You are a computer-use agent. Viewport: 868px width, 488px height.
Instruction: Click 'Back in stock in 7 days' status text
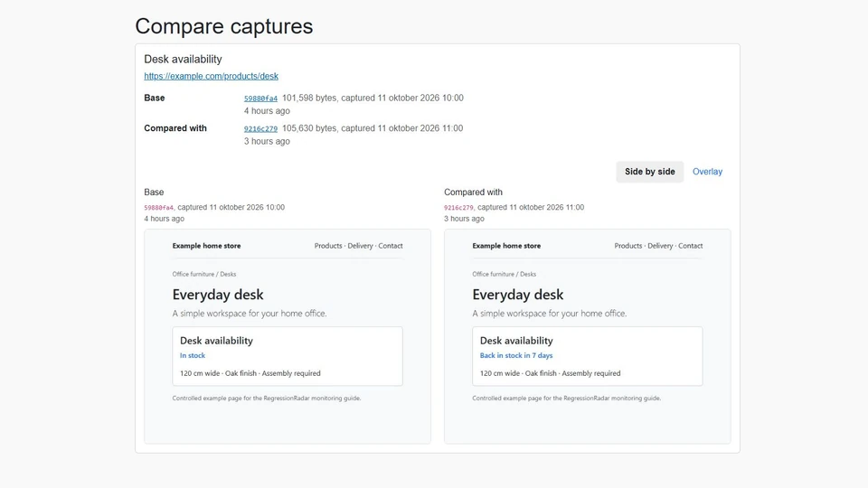516,356
